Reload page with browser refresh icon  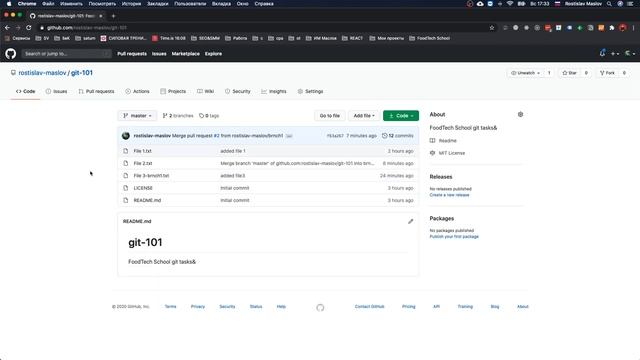(x=29, y=27)
